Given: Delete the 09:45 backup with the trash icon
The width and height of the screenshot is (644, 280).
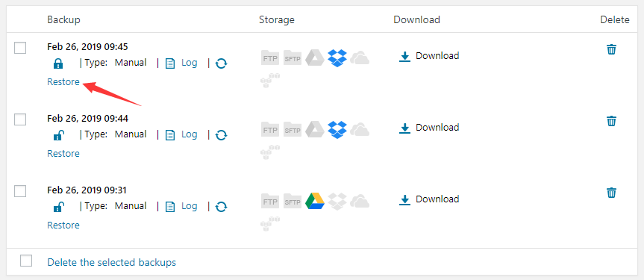Looking at the screenshot, I should (x=612, y=49).
